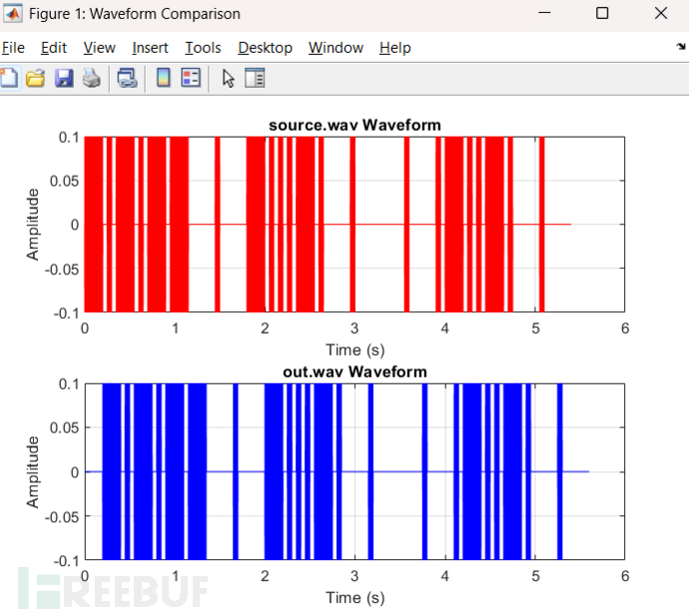Save the figure with the floppy disk icon

coord(64,78)
